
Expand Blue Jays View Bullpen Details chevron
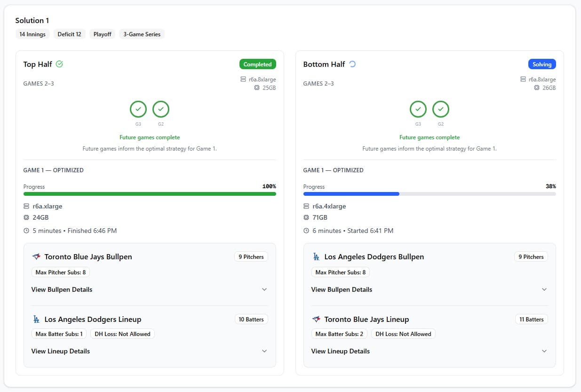(x=264, y=289)
